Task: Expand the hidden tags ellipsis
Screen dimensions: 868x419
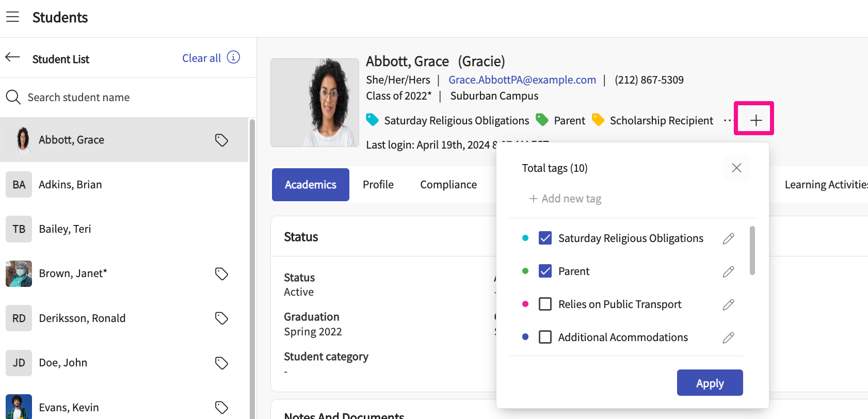Action: coord(727,120)
